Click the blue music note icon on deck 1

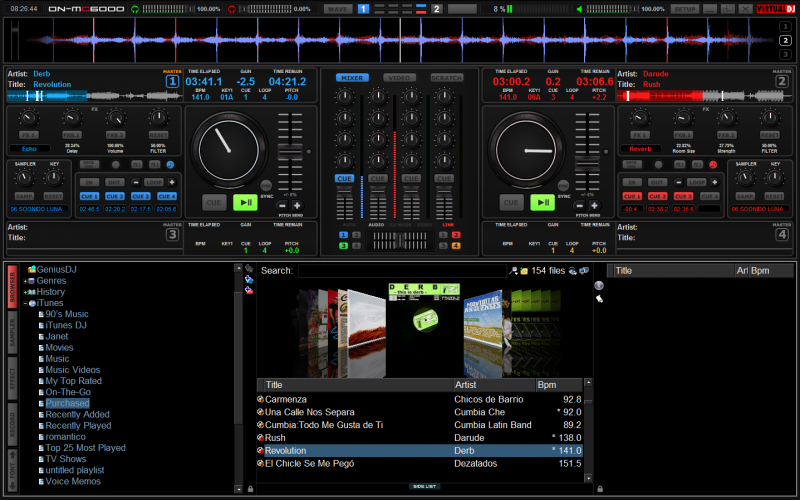coord(170,165)
